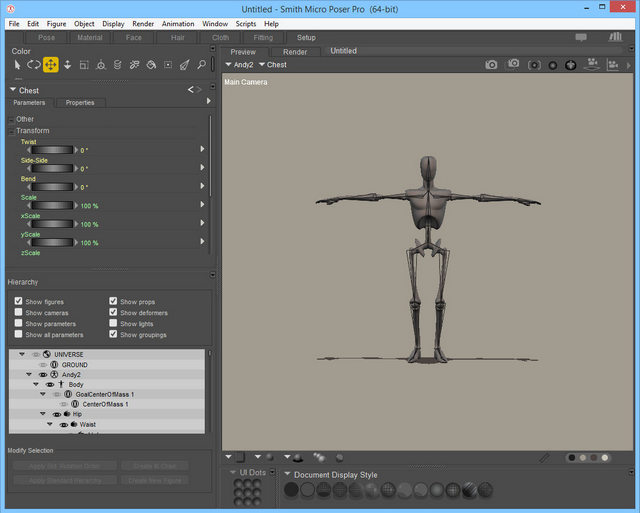Click the Twist parameter dial
The width and height of the screenshot is (640, 513).
pos(50,150)
